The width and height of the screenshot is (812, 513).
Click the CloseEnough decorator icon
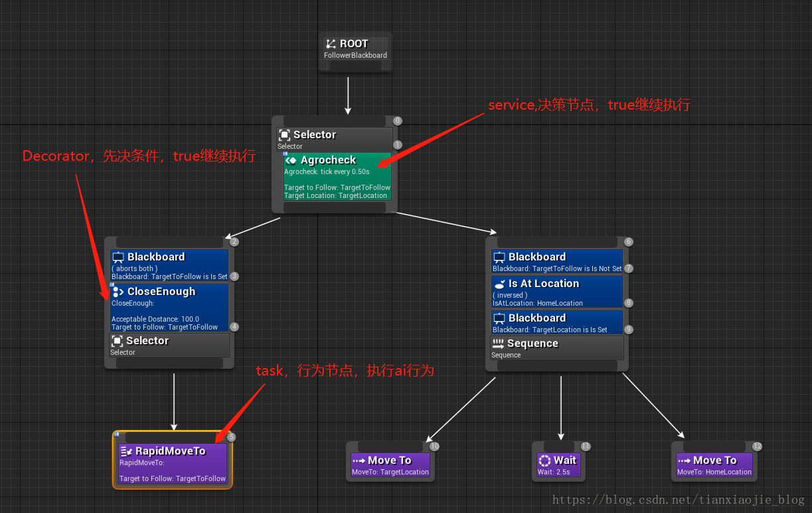tap(118, 292)
